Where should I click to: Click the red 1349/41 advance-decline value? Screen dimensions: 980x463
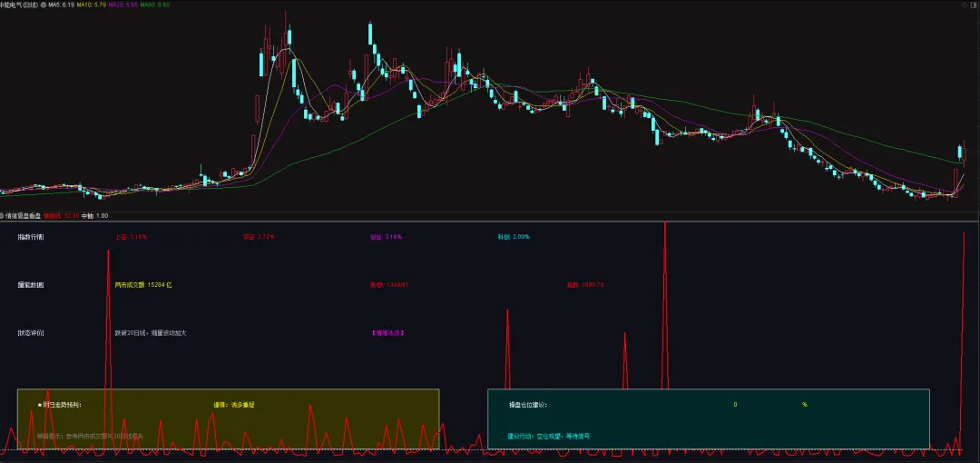coord(388,285)
